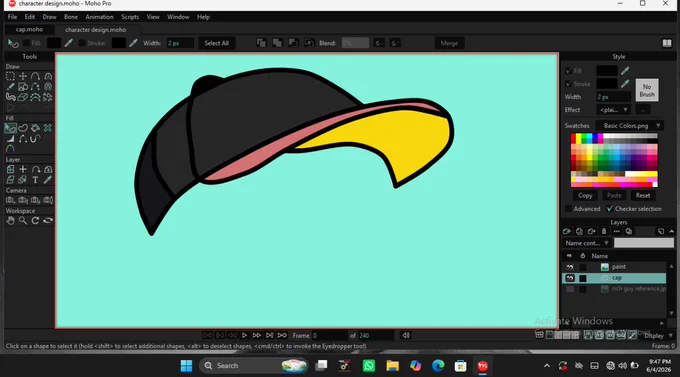Click the No Brush button
This screenshot has width=680, height=377.
tap(647, 90)
